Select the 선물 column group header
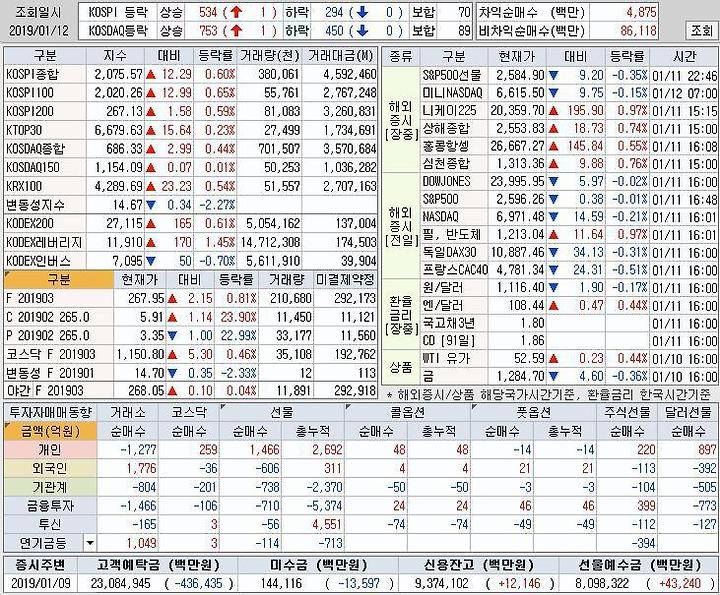Viewport: 720px width, 595px height. (x=281, y=412)
